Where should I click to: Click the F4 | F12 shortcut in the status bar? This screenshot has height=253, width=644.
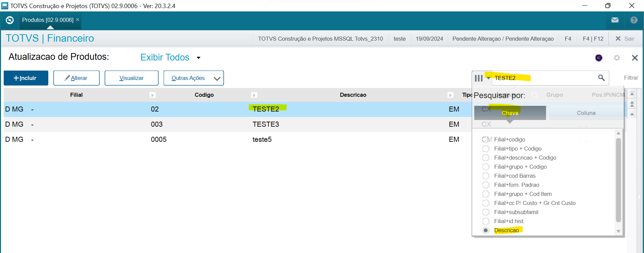(x=593, y=39)
